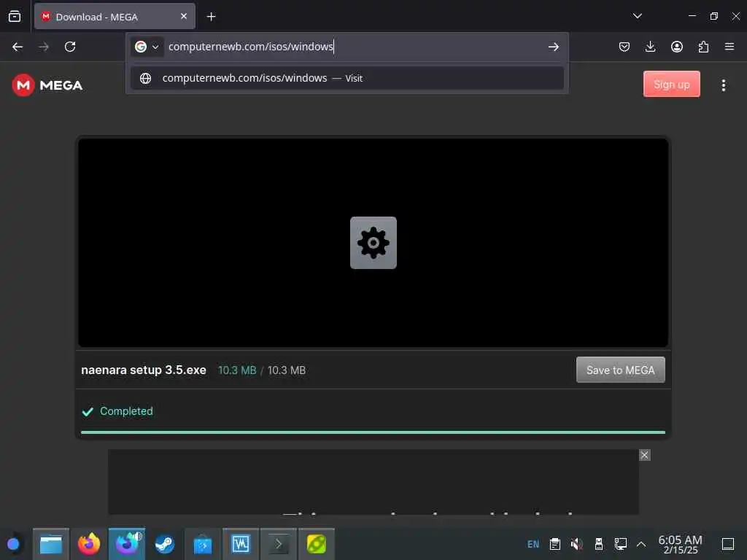Open the file manager in taskbar
The height and width of the screenshot is (560, 747).
pyautogui.click(x=51, y=544)
